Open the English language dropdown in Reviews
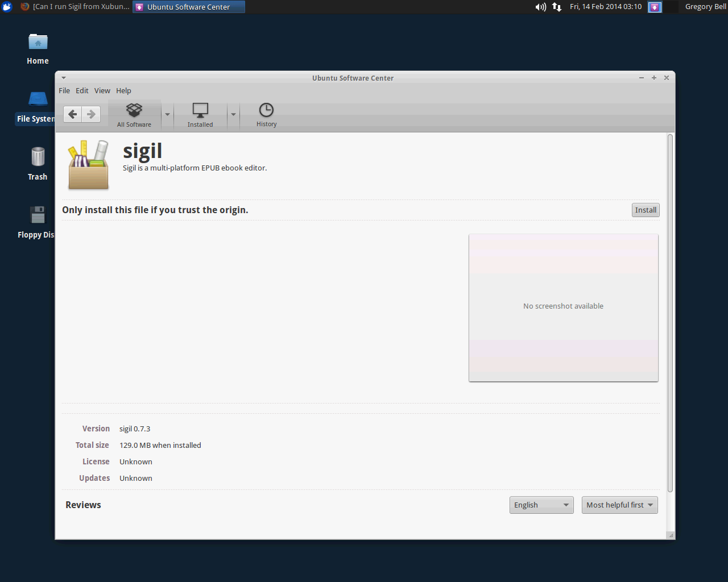 click(x=541, y=505)
